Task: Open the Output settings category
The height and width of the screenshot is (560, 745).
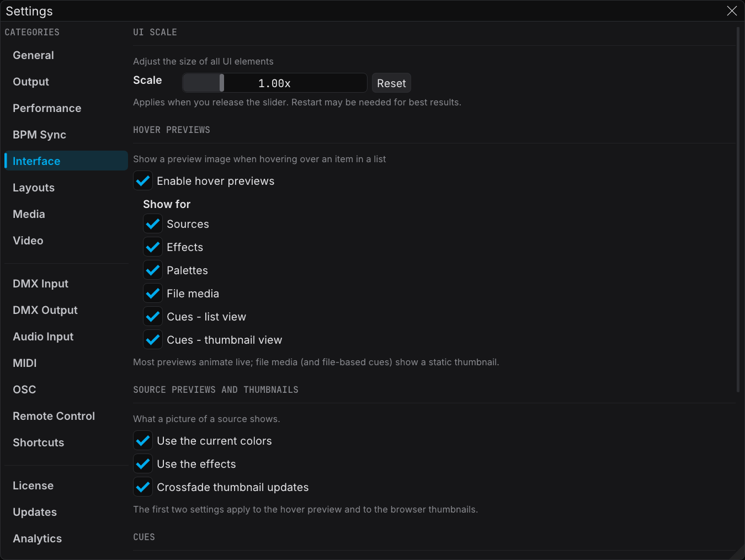Action: point(66,82)
